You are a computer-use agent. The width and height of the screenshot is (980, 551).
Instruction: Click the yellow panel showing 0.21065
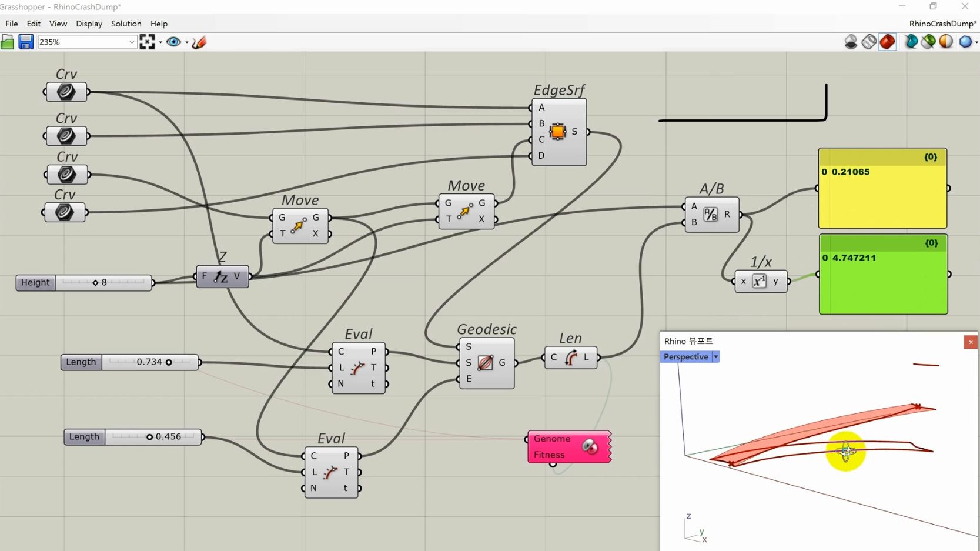point(882,188)
